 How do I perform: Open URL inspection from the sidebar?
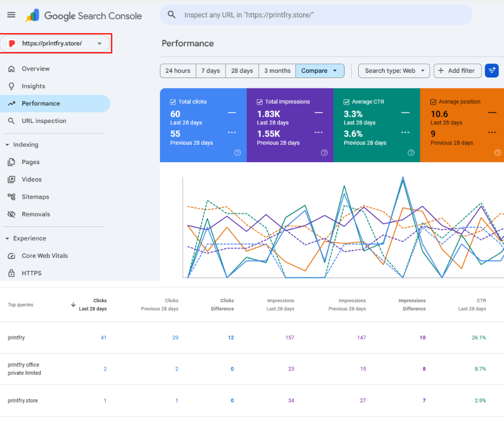[x=44, y=121]
